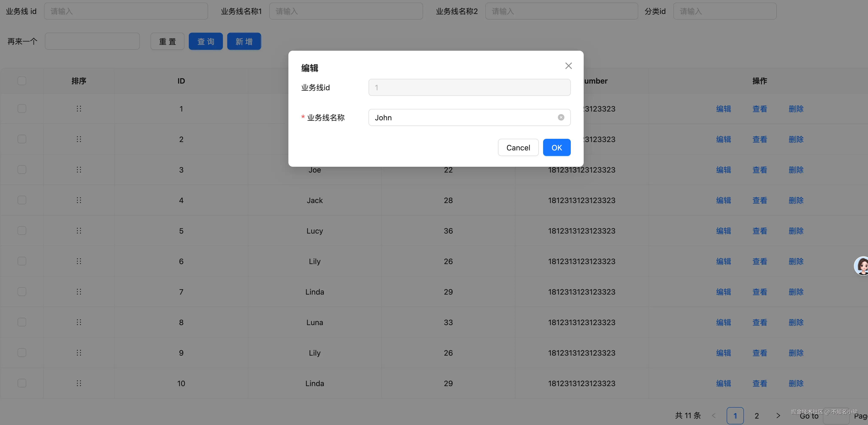Click 查看 link in the Jack row
The width and height of the screenshot is (868, 425).
coord(760,200)
